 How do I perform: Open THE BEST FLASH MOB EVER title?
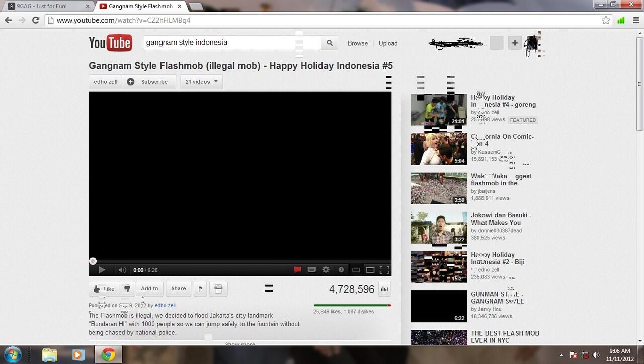tap(505, 337)
